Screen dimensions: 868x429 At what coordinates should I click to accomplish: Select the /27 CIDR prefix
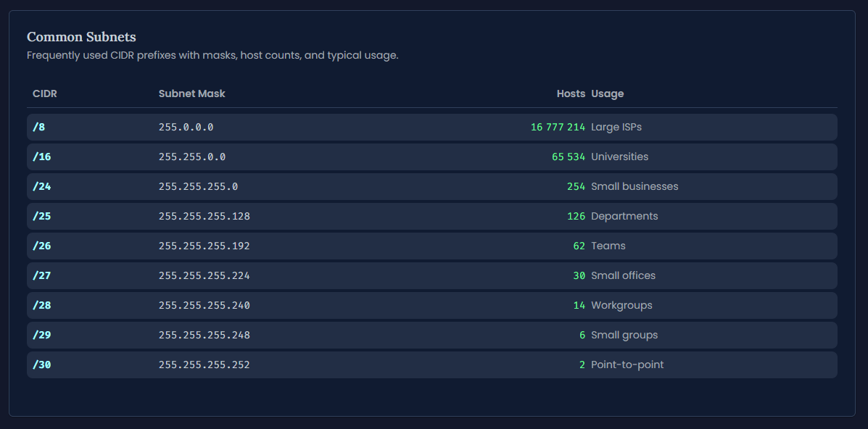click(x=42, y=275)
